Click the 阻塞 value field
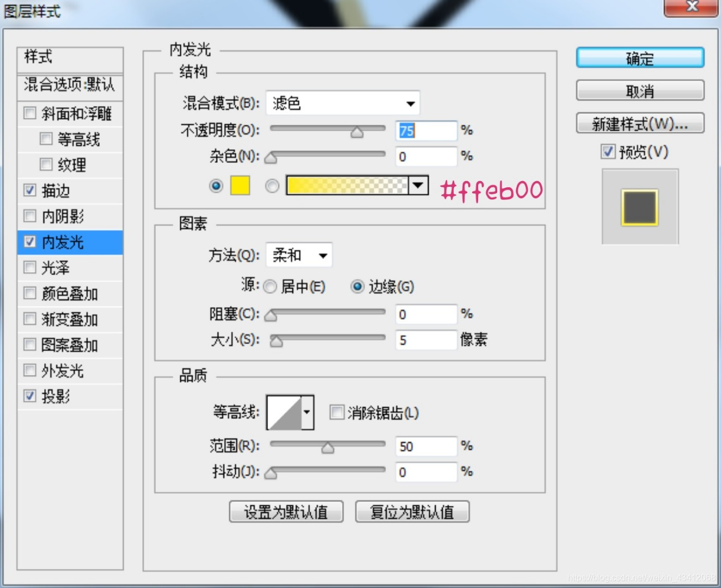The image size is (721, 588). 426,314
